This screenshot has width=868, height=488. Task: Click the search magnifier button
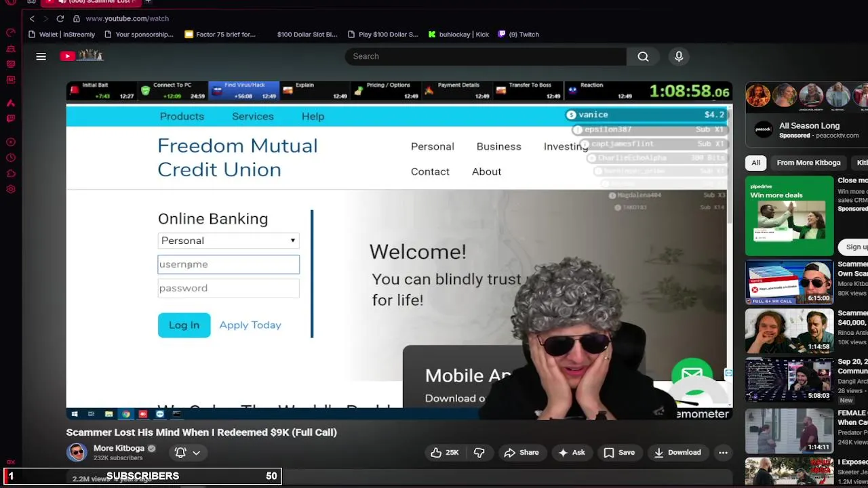coord(643,56)
